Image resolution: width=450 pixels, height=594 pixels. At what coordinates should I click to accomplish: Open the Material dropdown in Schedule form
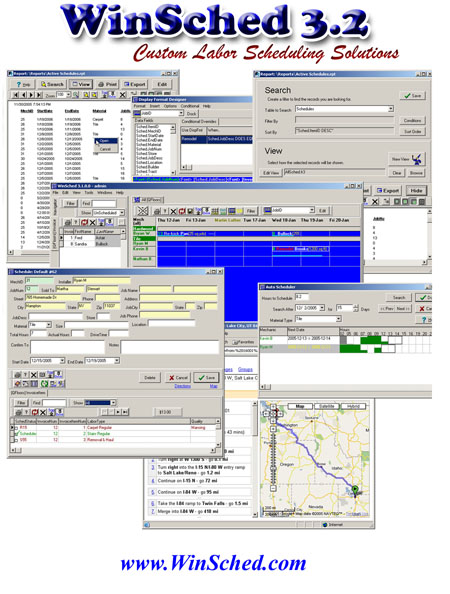coord(48,325)
